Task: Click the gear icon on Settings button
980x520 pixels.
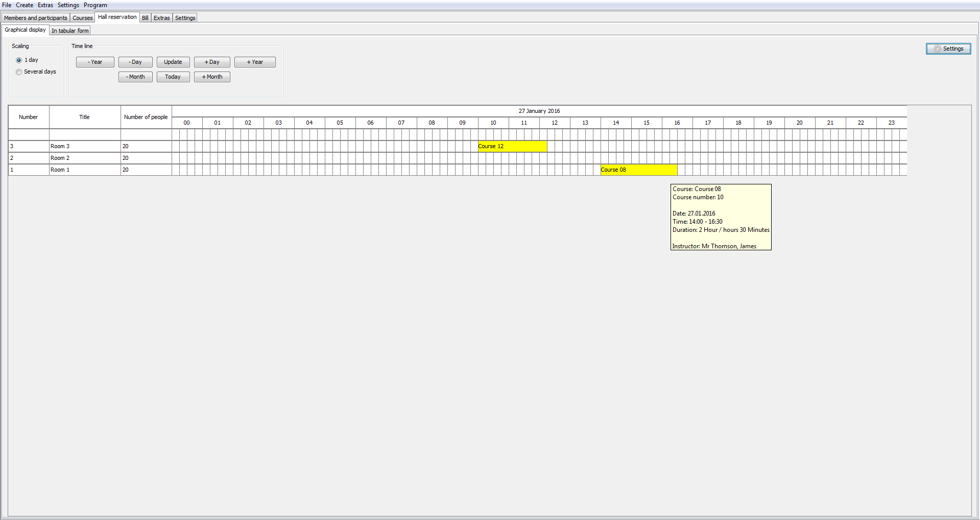Action: pyautogui.click(x=937, y=49)
